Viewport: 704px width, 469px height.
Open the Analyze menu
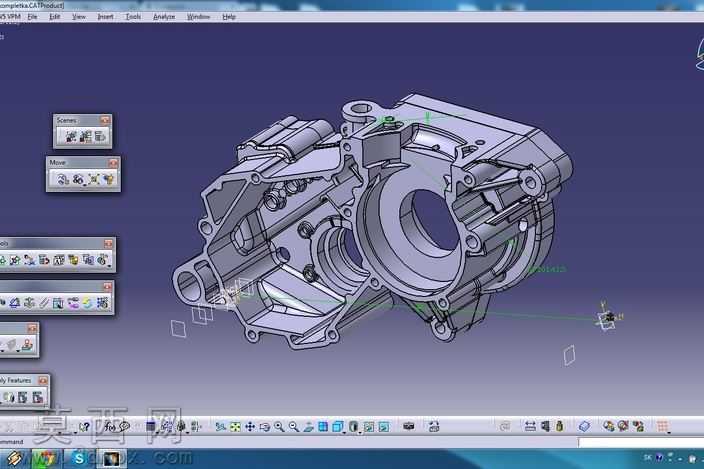click(164, 17)
